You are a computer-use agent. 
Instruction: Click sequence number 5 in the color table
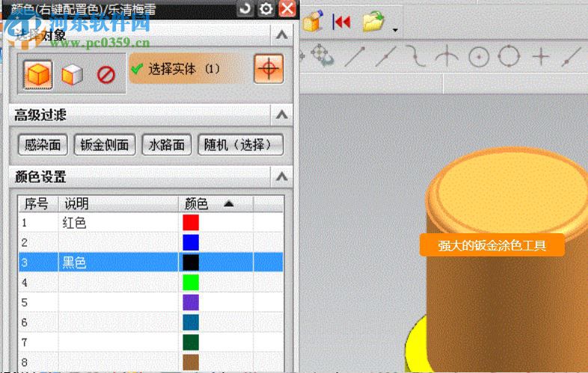coord(25,303)
